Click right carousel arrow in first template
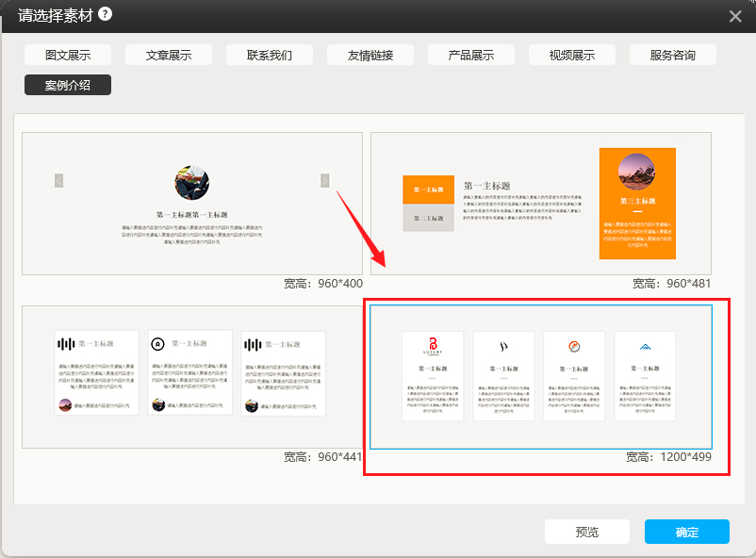The image size is (756, 558). 325,180
